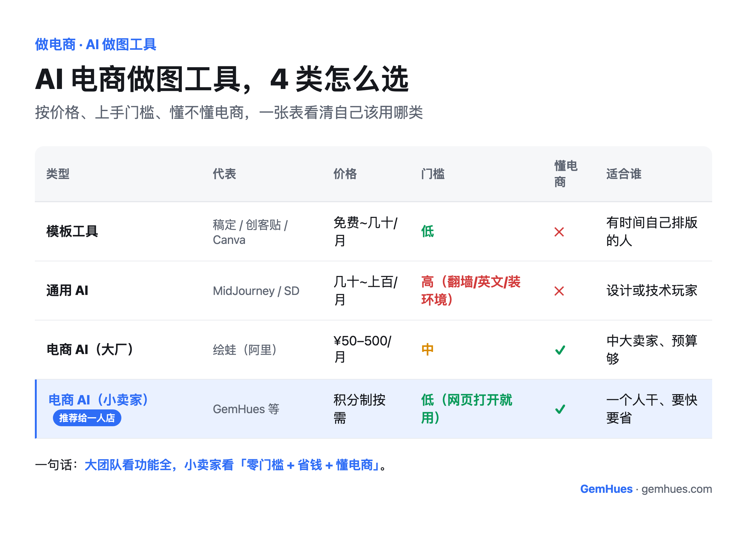The width and height of the screenshot is (747, 560).
Task: Click the 绘蛙（阿里）cell
Action: (246, 350)
